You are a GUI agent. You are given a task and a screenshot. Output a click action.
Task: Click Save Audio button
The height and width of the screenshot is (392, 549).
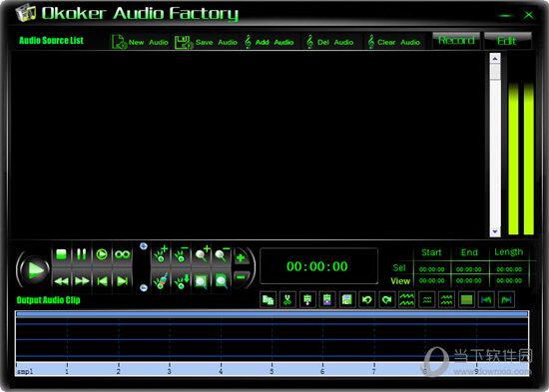[x=206, y=42]
